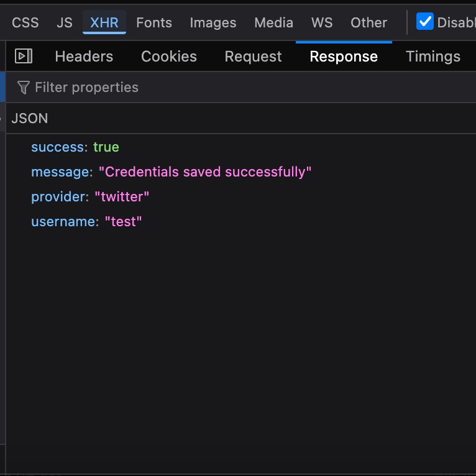Filter requests by JS
Screen dimensions: 476x476
coord(65,22)
